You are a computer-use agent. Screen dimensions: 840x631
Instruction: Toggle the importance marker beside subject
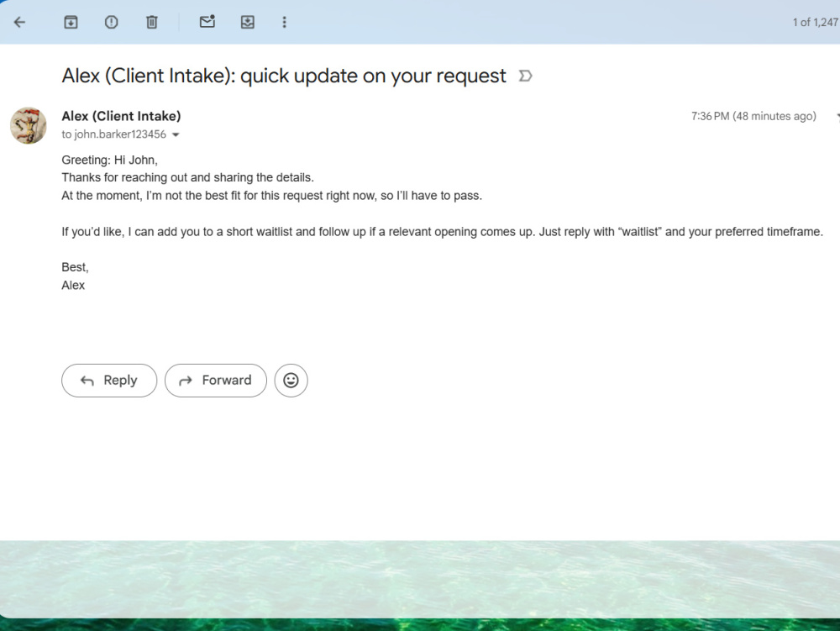pos(526,76)
